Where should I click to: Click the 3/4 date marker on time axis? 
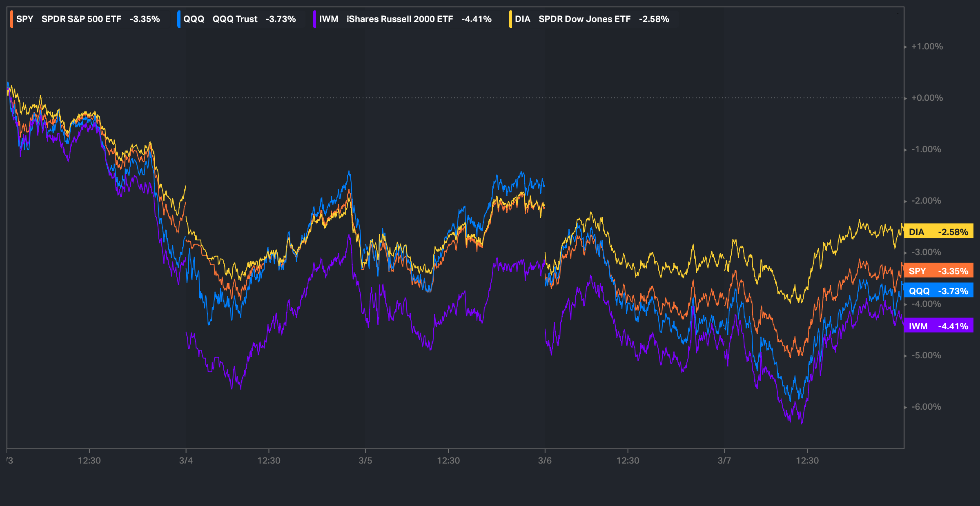pyautogui.click(x=186, y=460)
